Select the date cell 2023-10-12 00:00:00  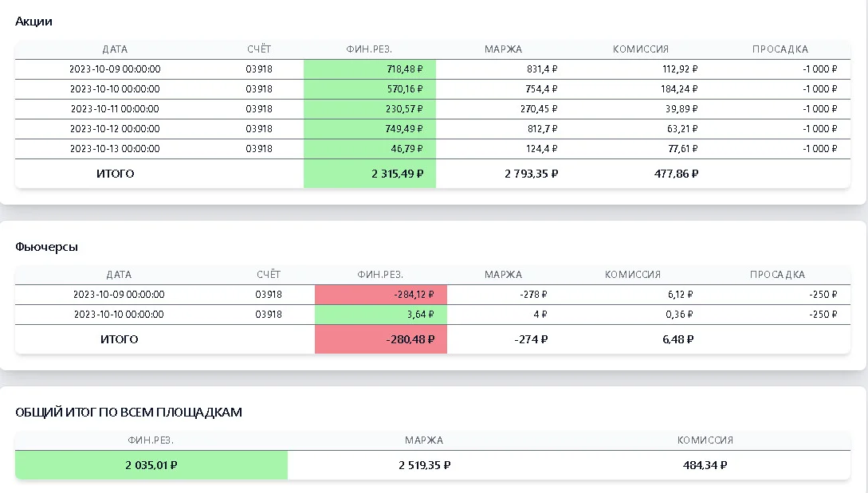click(x=115, y=129)
